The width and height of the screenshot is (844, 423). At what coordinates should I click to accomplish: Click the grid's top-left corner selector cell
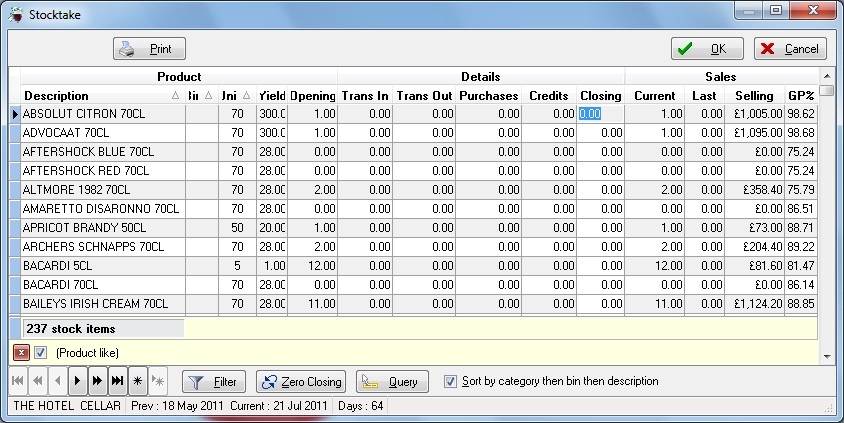[15, 86]
